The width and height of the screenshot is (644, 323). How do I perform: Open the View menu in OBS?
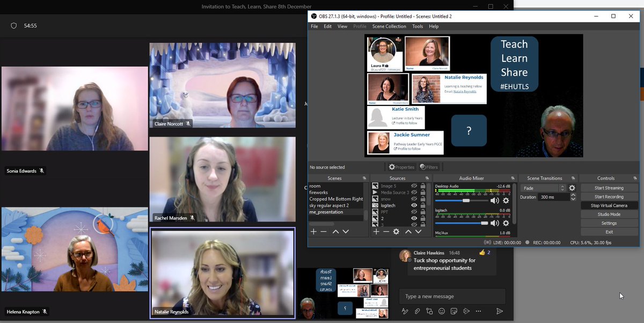(x=342, y=26)
